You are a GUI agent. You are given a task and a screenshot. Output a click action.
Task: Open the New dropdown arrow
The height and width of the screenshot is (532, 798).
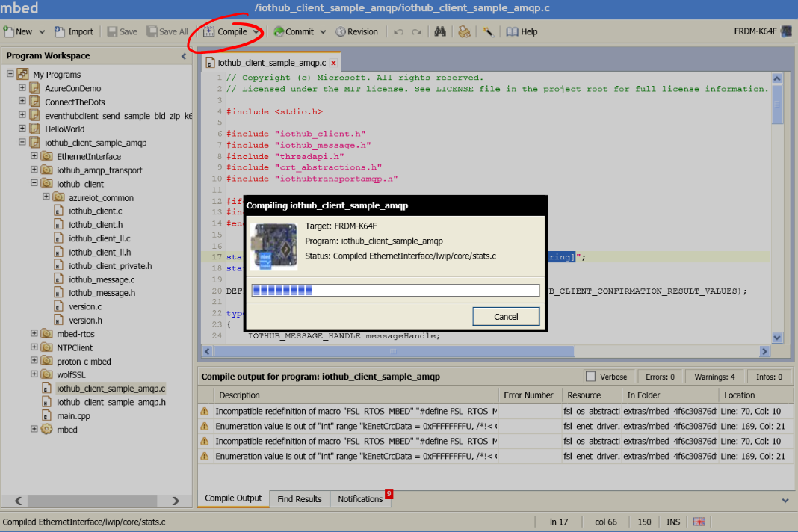click(42, 32)
